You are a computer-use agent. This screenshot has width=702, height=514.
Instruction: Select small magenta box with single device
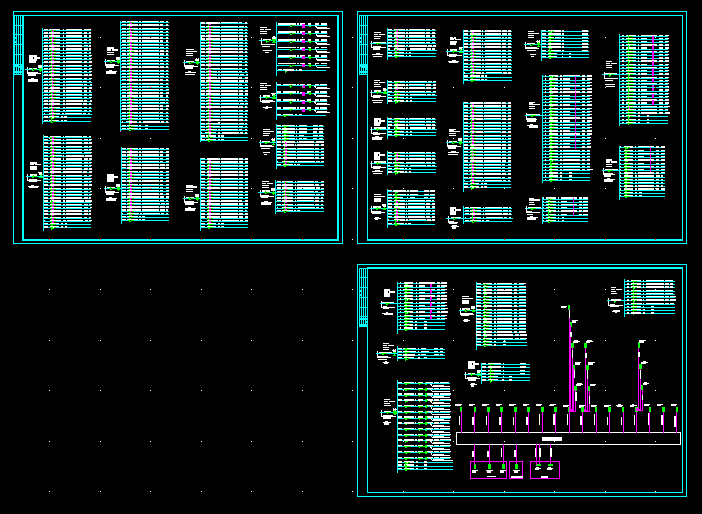[x=516, y=470]
